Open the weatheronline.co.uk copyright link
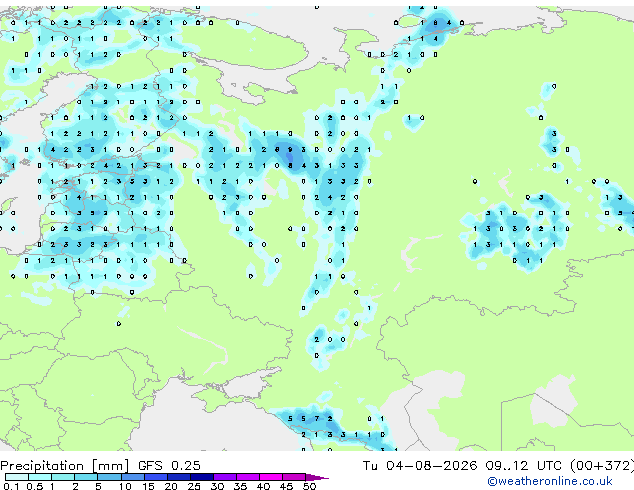634x490 pixels. point(549,481)
